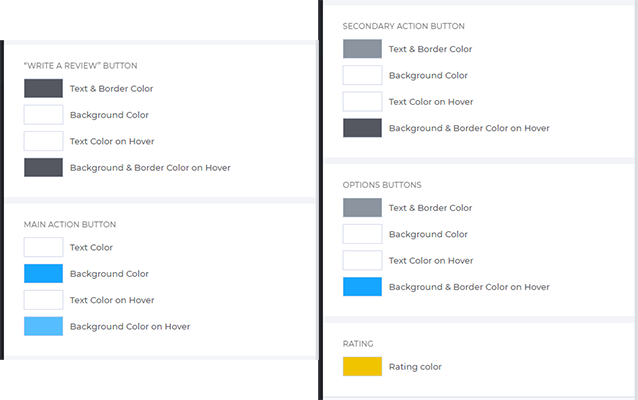638x400 pixels.
Task: Pick Secondary Action Button Text Color on Hover swatch
Action: (363, 102)
